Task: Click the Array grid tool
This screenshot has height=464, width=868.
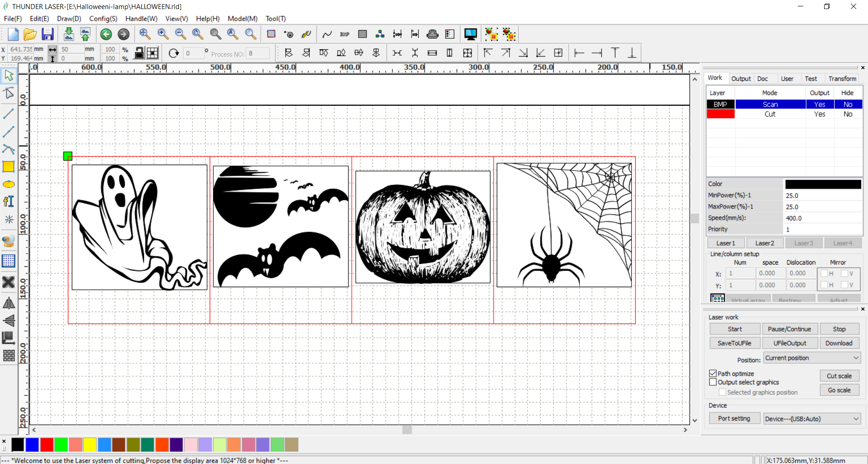Action: pyautogui.click(x=9, y=356)
